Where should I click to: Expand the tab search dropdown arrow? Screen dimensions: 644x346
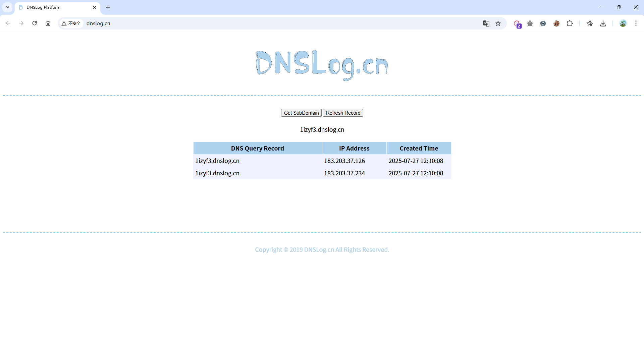[x=7, y=7]
